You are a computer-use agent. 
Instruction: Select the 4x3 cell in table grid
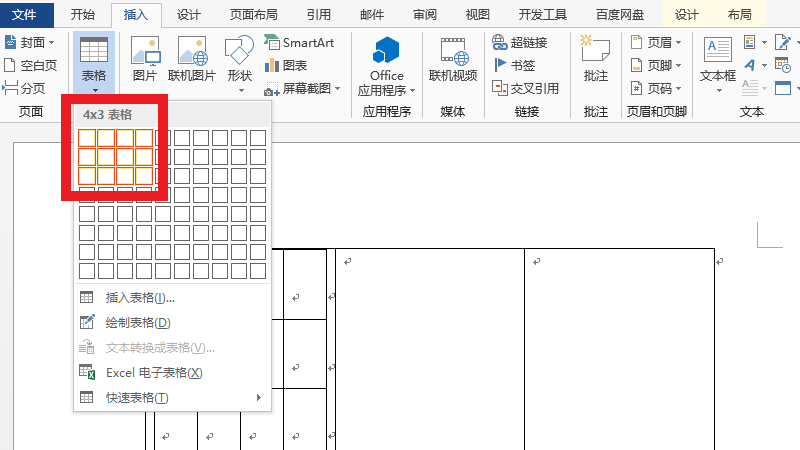click(144, 176)
